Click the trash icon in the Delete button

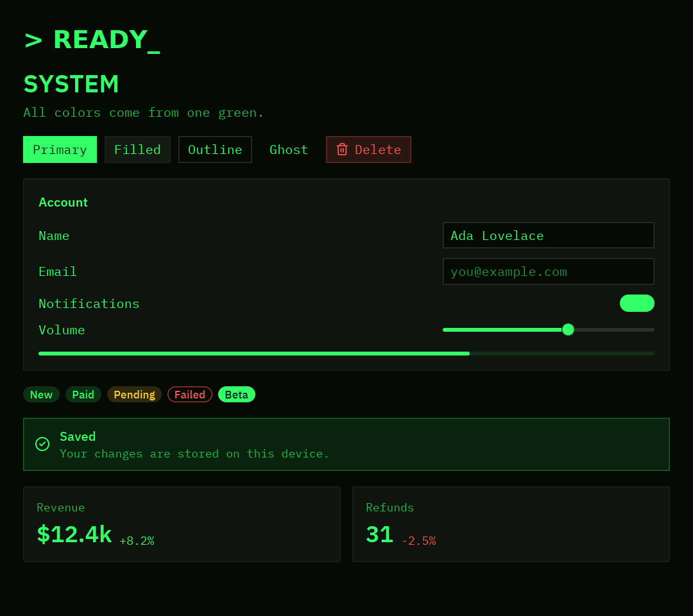pyautogui.click(x=342, y=150)
